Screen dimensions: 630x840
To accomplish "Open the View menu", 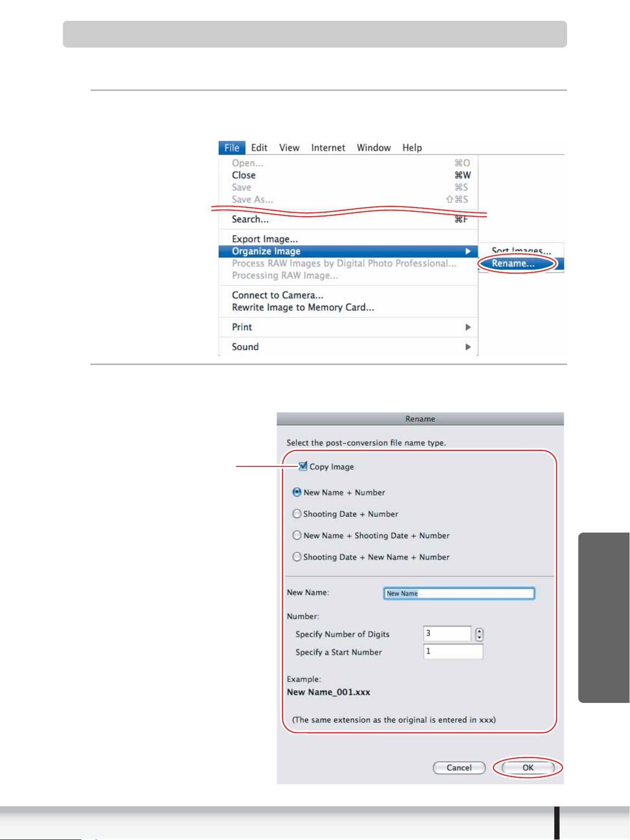I will 289,148.
